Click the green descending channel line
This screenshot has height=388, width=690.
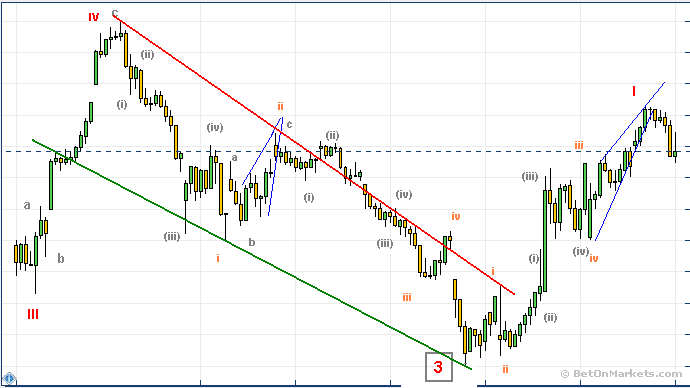point(252,254)
